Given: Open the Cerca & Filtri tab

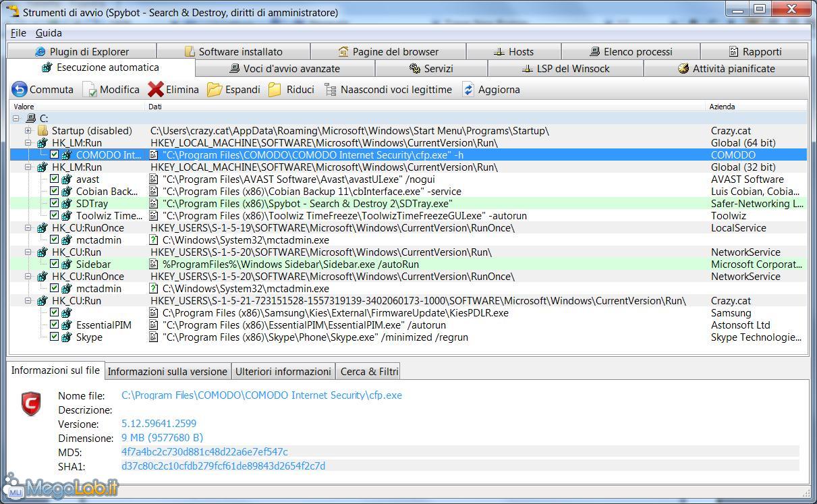Looking at the screenshot, I should coord(368,371).
